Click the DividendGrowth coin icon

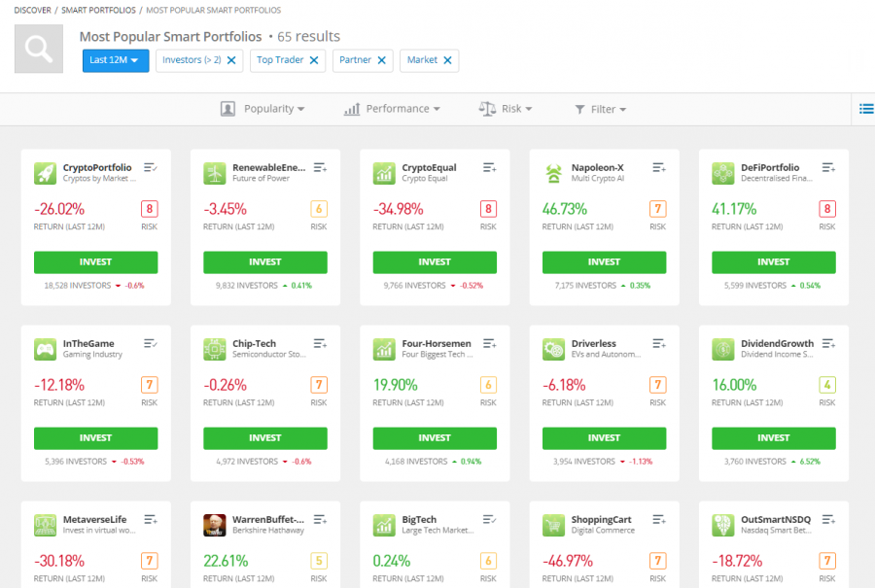coord(722,349)
